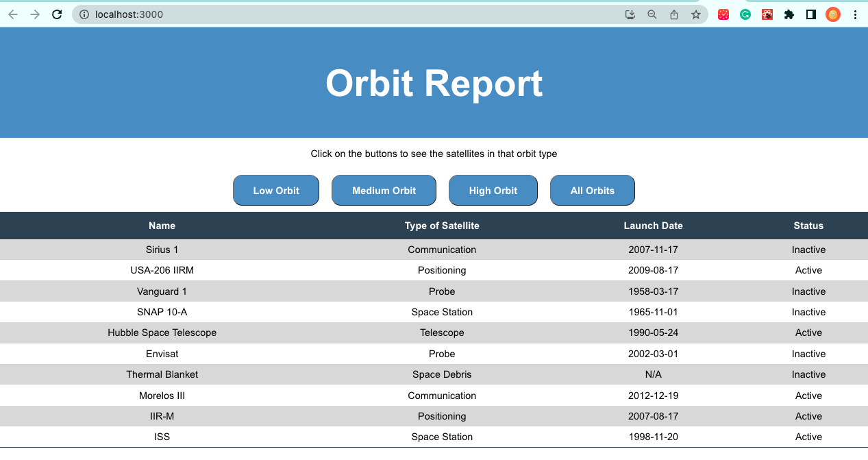Click the browser back arrow
Image resolution: width=868 pixels, height=460 pixels.
point(12,14)
